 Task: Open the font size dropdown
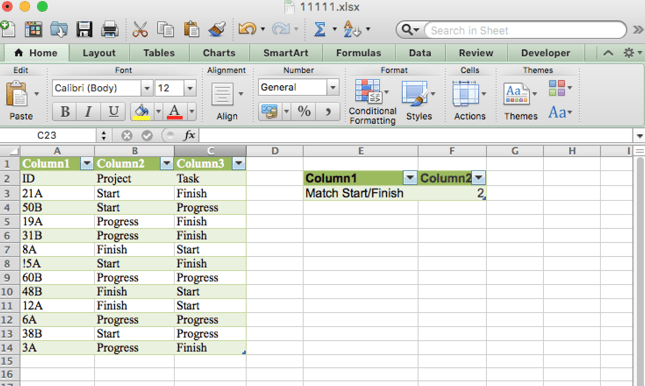[190, 88]
